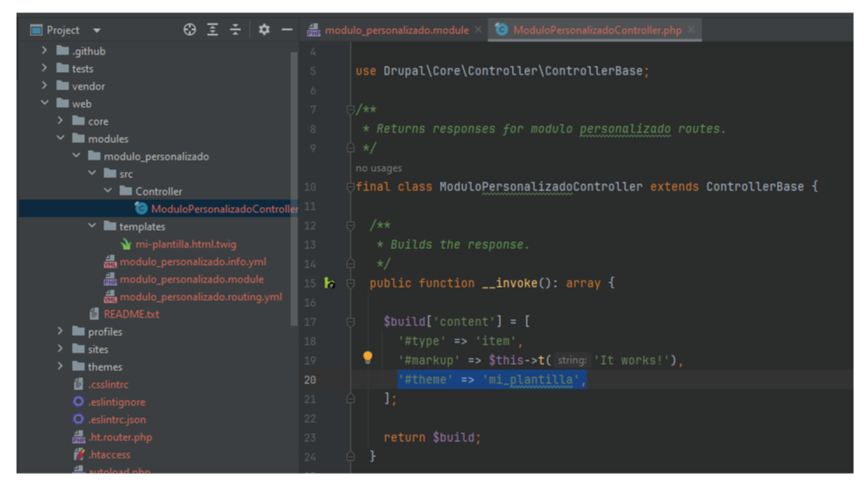868x485 pixels.
Task: Click the selected '#theme' => 'mi_plantilla' line
Action: [492, 380]
